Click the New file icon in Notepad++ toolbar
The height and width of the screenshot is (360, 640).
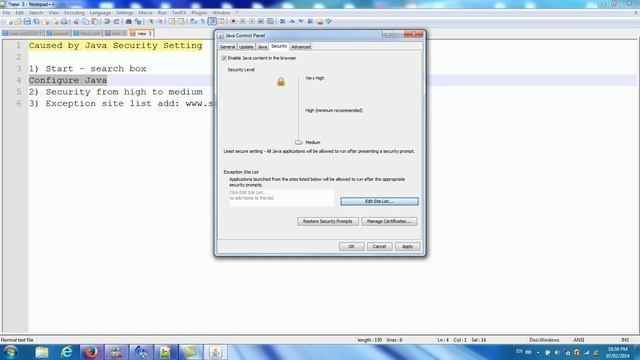[10, 21]
